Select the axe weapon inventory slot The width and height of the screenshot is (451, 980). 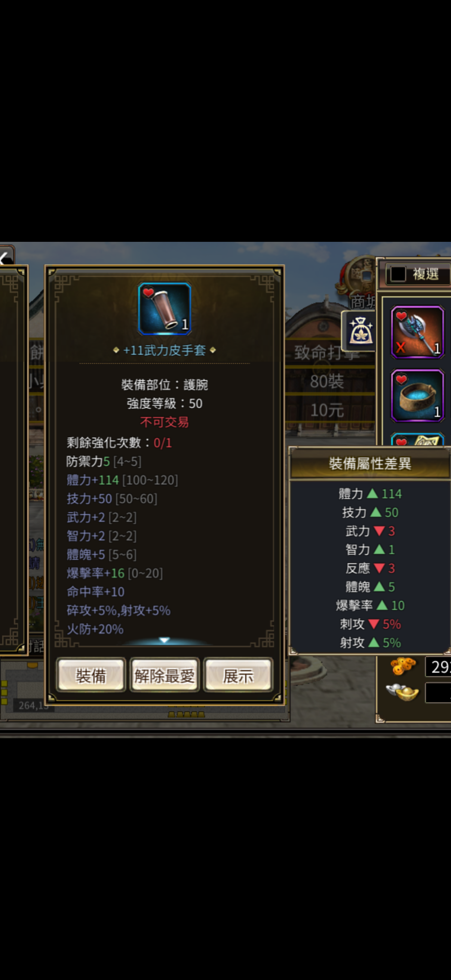[x=417, y=332]
